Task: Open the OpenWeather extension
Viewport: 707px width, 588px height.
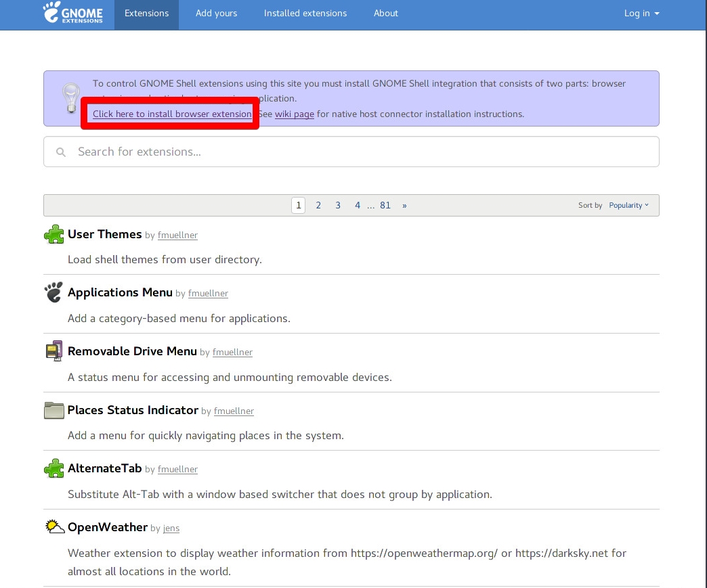Action: tap(108, 527)
